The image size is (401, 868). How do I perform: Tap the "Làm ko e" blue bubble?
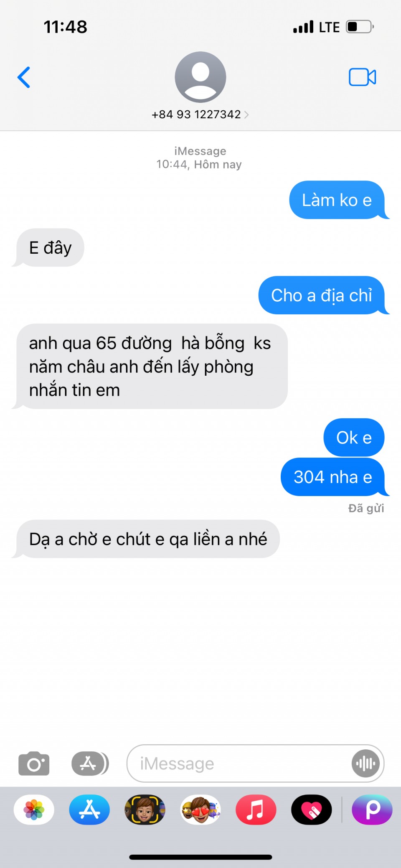(x=337, y=200)
